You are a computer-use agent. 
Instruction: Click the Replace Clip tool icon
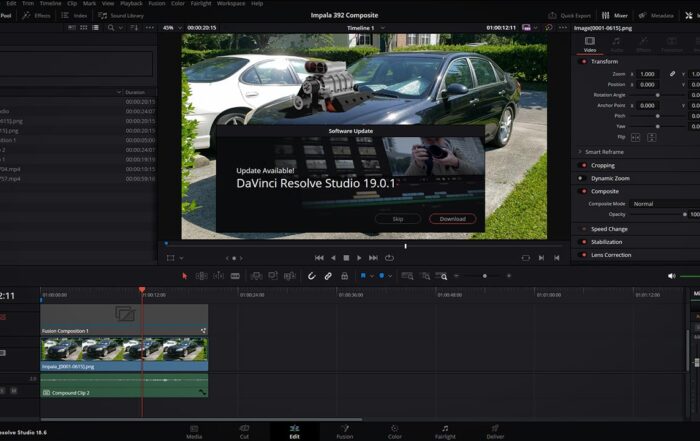tap(290, 276)
